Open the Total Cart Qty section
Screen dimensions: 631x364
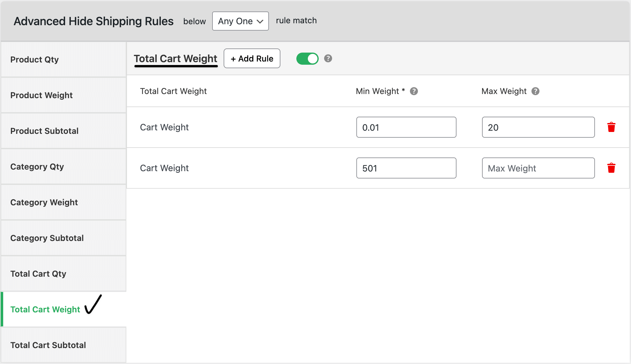(38, 273)
